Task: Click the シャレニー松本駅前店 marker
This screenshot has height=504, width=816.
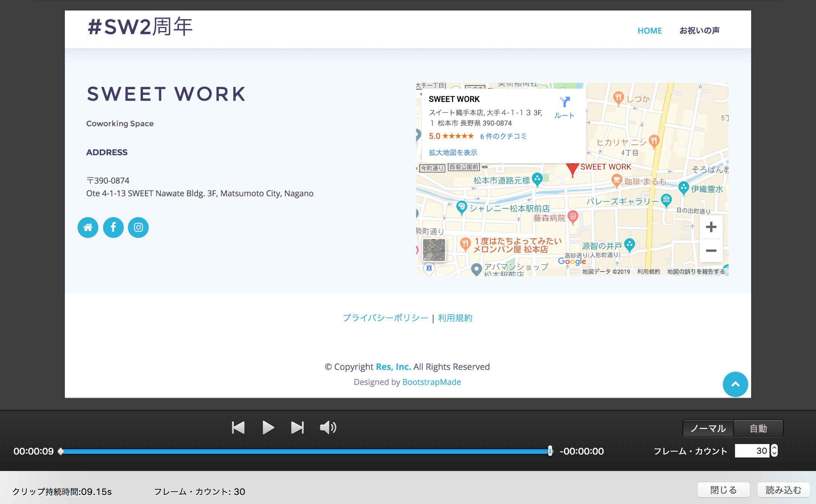Action: pos(462,207)
